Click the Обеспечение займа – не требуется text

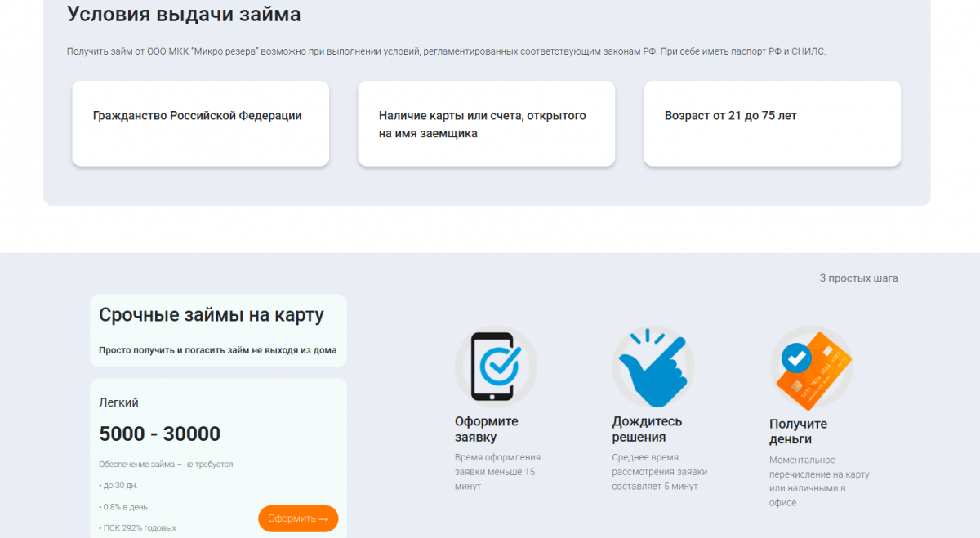(166, 465)
